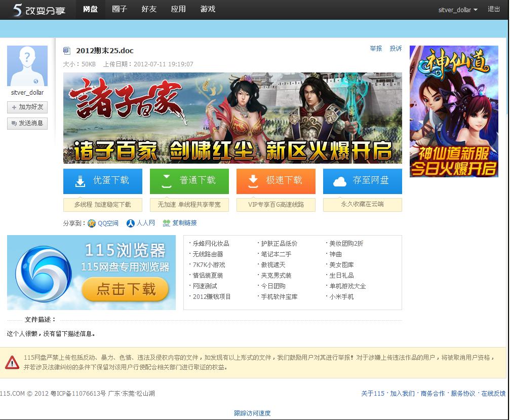Click 普通下载 button
Viewport: 510px width, 420px height.
[x=189, y=181]
